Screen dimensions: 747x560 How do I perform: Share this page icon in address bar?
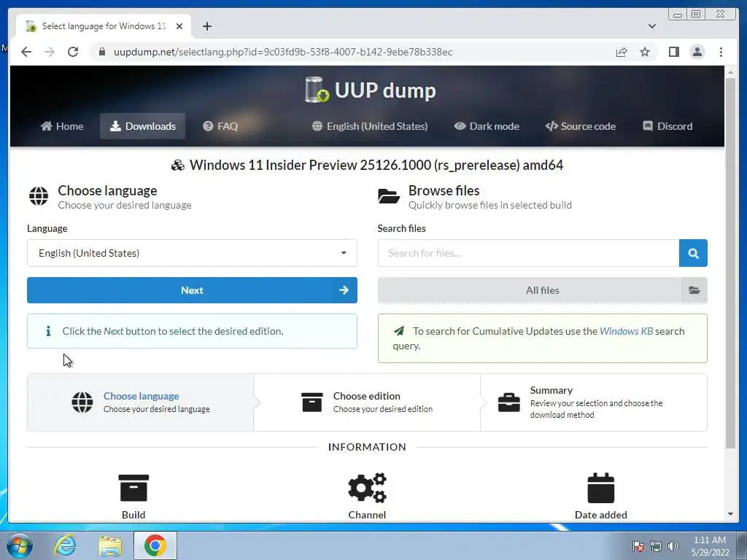click(622, 52)
